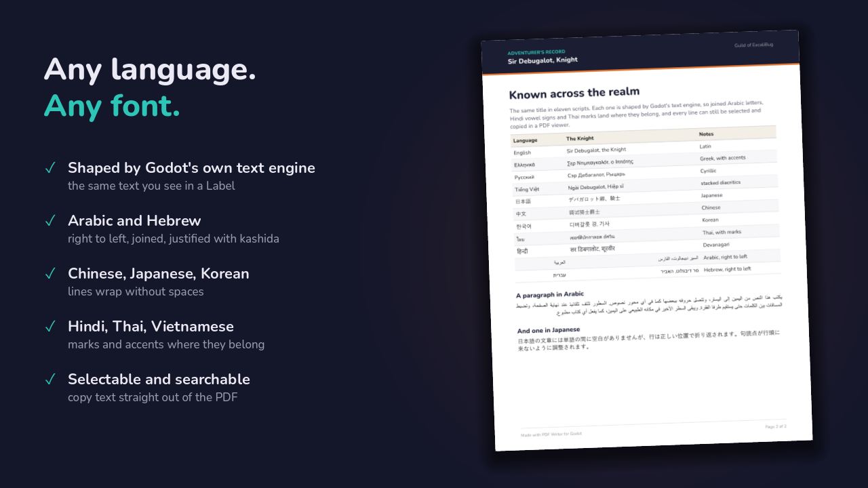This screenshot has width=868, height=488.
Task: Click the 'Notes' column header
Action: (706, 134)
